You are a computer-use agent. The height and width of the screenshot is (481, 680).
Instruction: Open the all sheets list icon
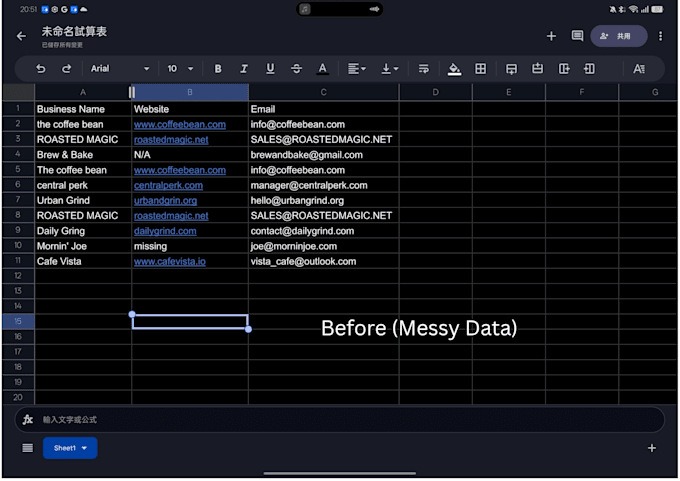[27, 448]
